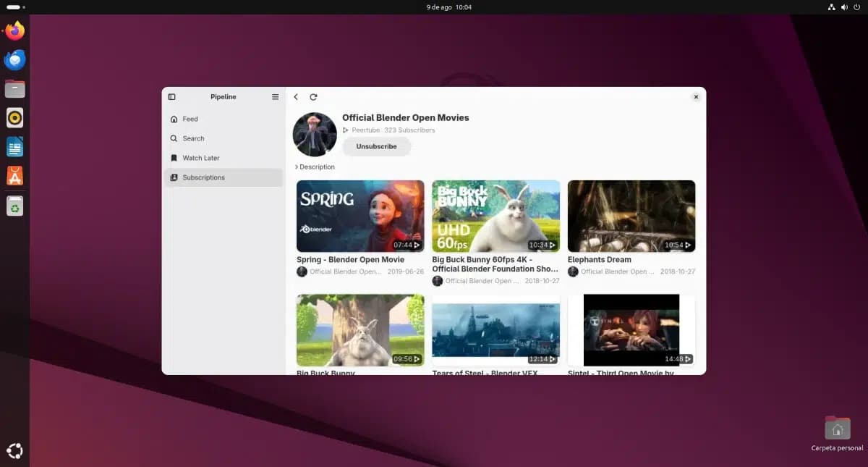Open Rhythmbox music player in dock
The image size is (868, 467).
14,117
